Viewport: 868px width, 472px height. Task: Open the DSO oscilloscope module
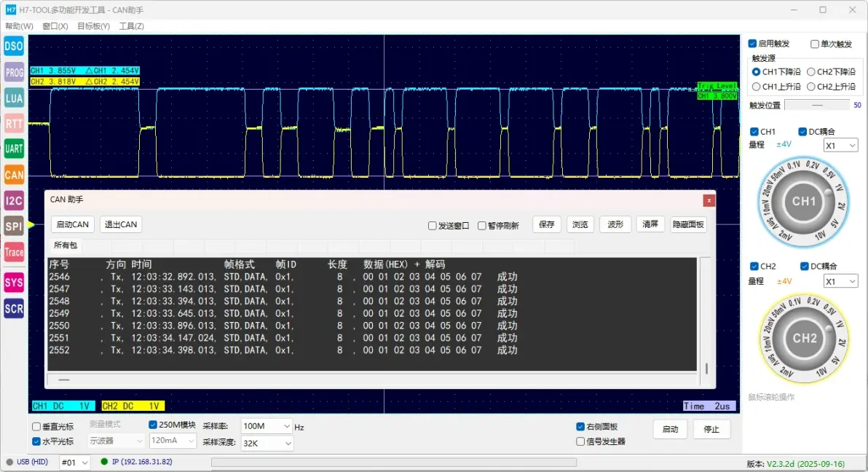[x=14, y=47]
